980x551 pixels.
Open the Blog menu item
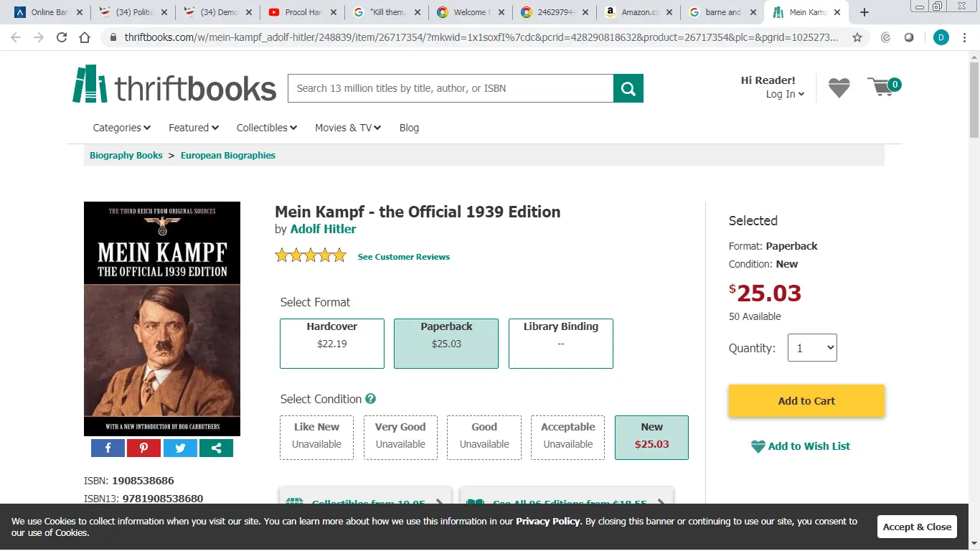(x=409, y=128)
